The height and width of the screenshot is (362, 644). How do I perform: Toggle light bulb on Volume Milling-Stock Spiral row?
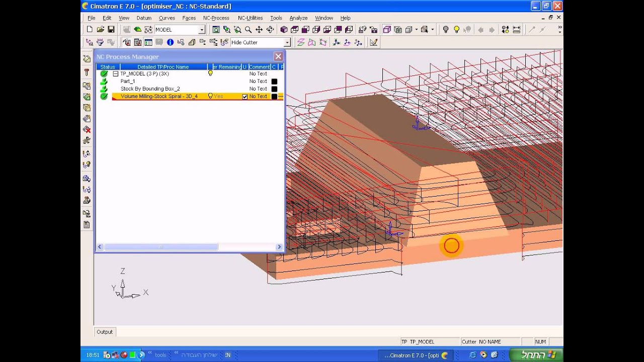click(x=210, y=96)
